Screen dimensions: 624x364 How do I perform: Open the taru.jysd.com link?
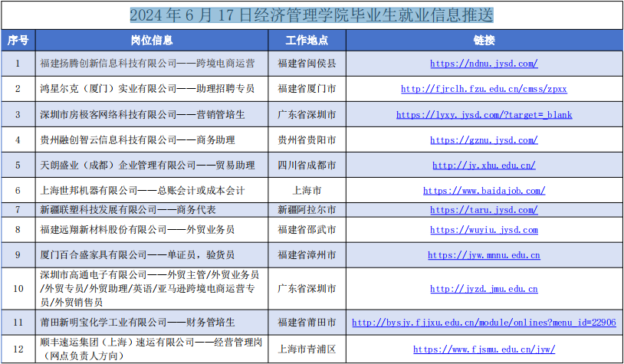coord(484,210)
